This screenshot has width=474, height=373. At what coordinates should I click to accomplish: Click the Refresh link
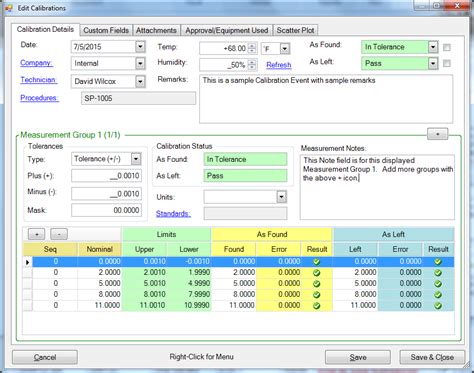point(279,65)
